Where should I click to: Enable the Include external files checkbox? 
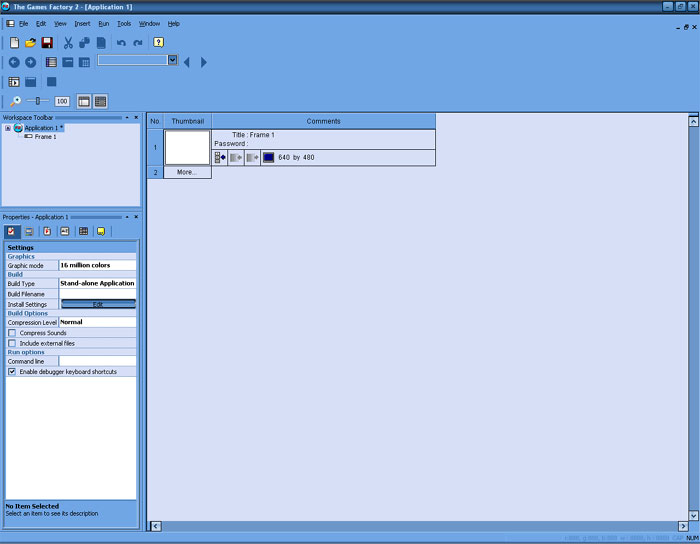12,343
